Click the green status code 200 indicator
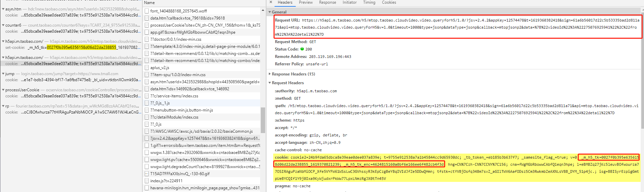Viewport: 644px width, 192px height. (x=302, y=49)
